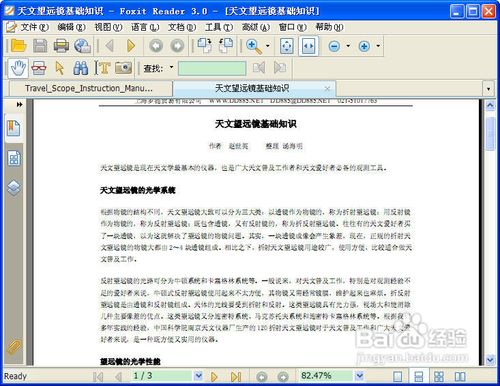
Task: Open the 高级 menu
Action: point(256,27)
